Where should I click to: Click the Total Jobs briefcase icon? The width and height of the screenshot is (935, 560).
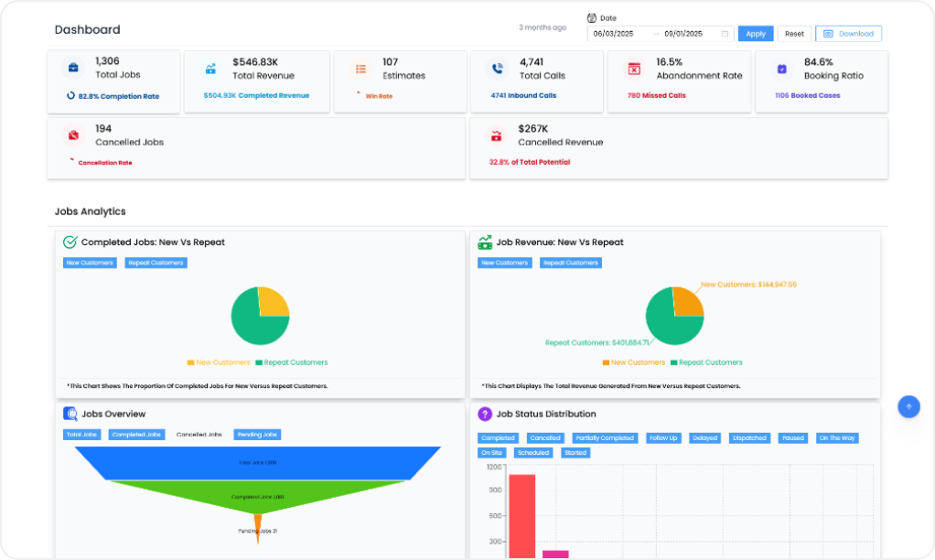(73, 66)
